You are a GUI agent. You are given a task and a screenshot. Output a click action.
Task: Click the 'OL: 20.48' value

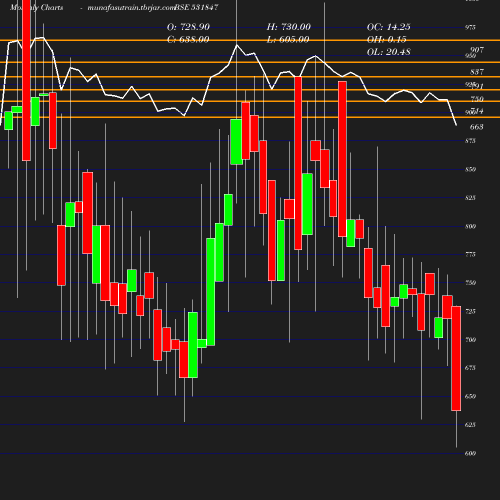[389, 52]
